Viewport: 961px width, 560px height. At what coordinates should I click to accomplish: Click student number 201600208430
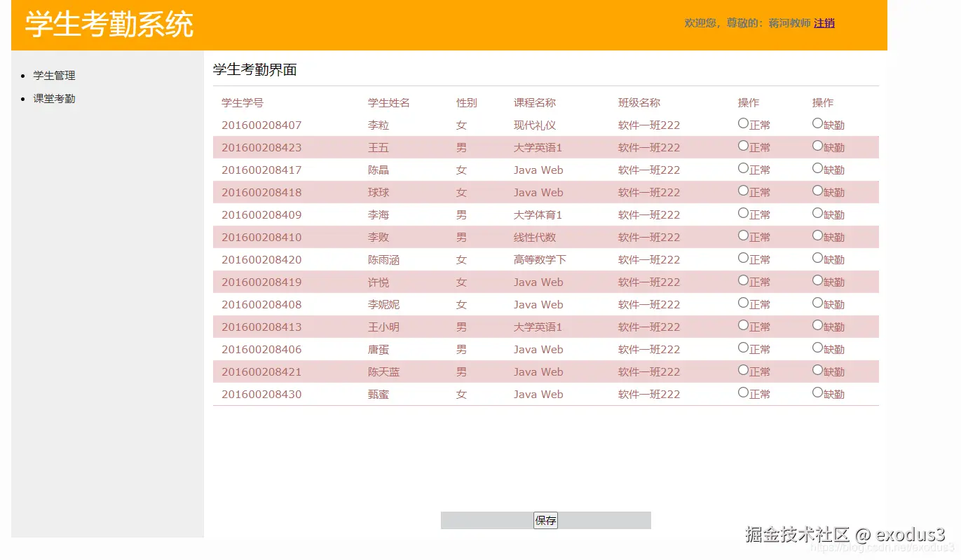(x=261, y=395)
